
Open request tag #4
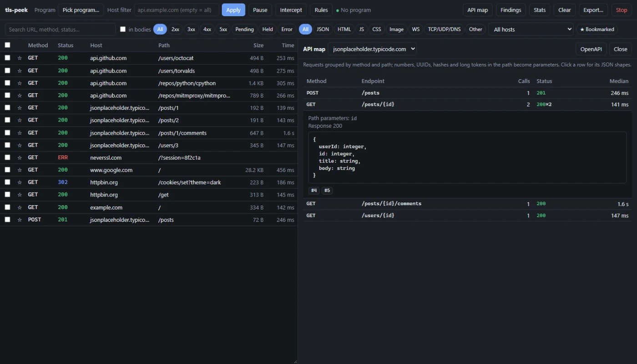[x=314, y=190]
